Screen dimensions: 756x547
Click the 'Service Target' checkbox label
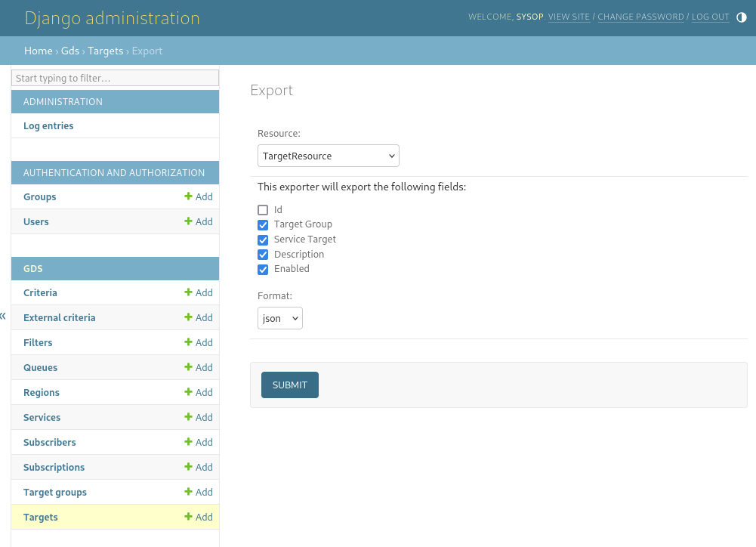304,240
